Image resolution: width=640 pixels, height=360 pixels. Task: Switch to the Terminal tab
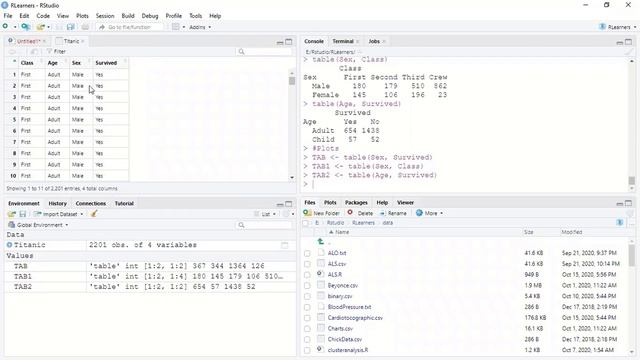click(x=342, y=41)
